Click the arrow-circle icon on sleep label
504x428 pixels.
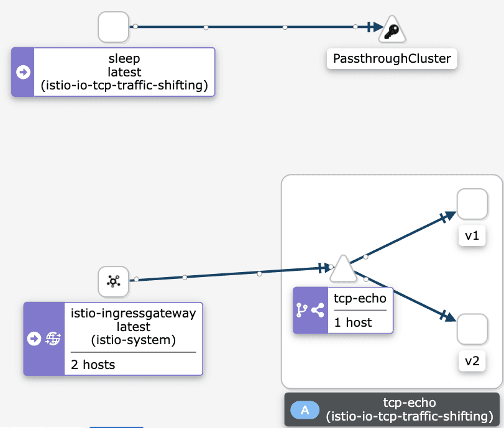[x=23, y=72]
